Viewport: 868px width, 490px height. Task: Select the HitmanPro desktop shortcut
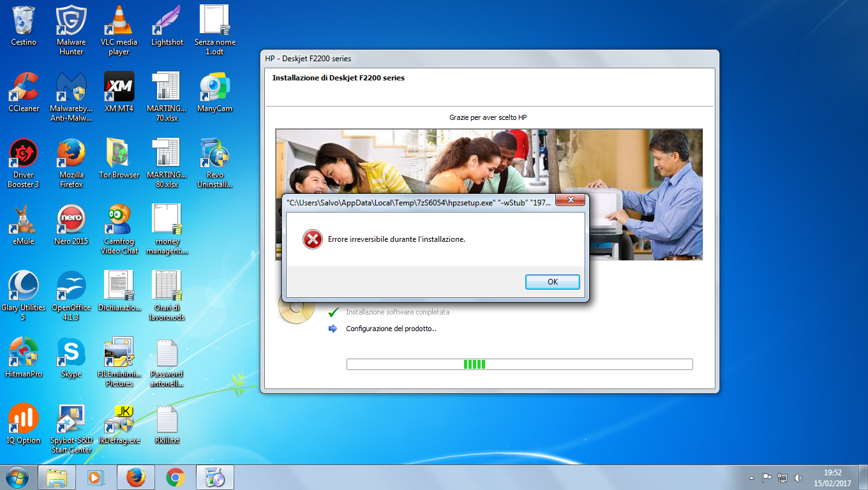24,358
